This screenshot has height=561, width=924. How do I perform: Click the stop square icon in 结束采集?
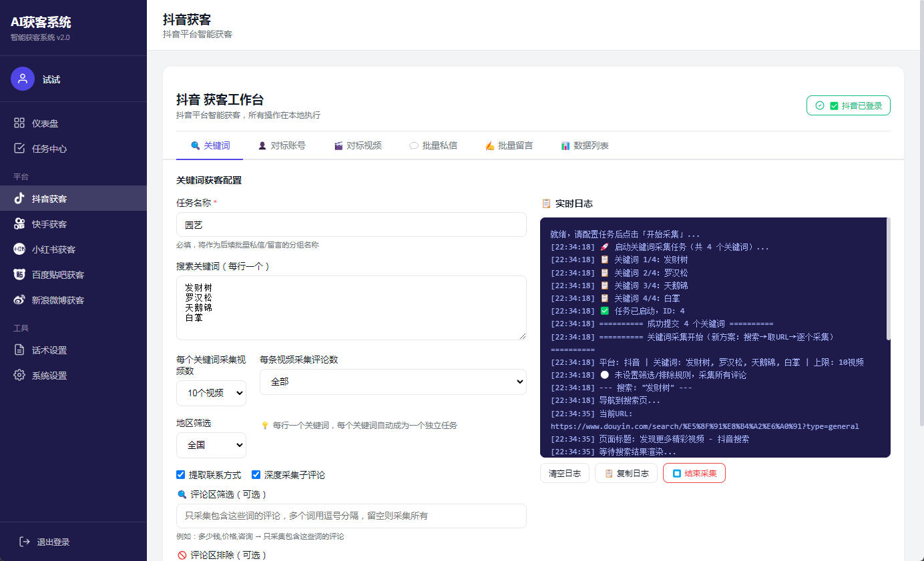click(x=677, y=474)
